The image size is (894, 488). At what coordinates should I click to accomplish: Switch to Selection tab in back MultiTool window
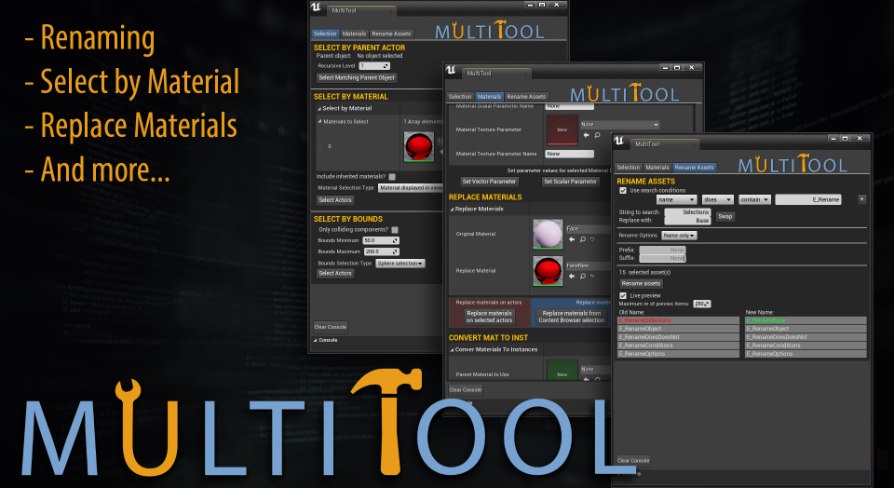pyautogui.click(x=325, y=34)
